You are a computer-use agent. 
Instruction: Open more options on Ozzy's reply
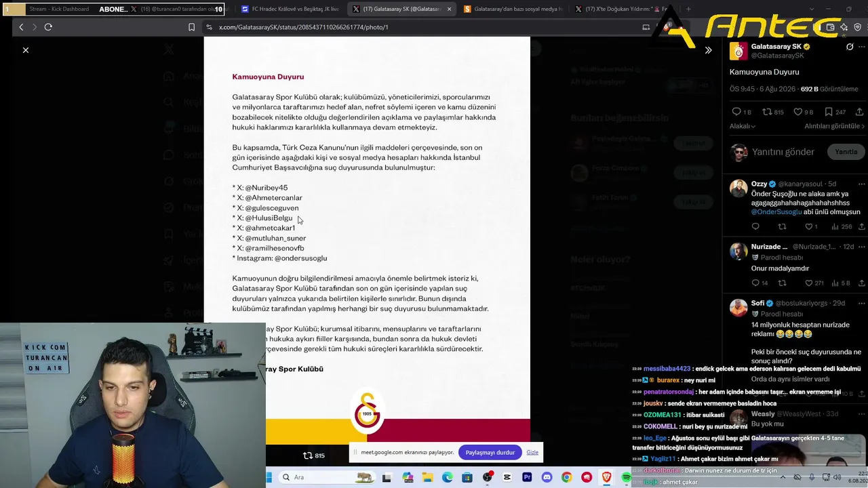[862, 184]
